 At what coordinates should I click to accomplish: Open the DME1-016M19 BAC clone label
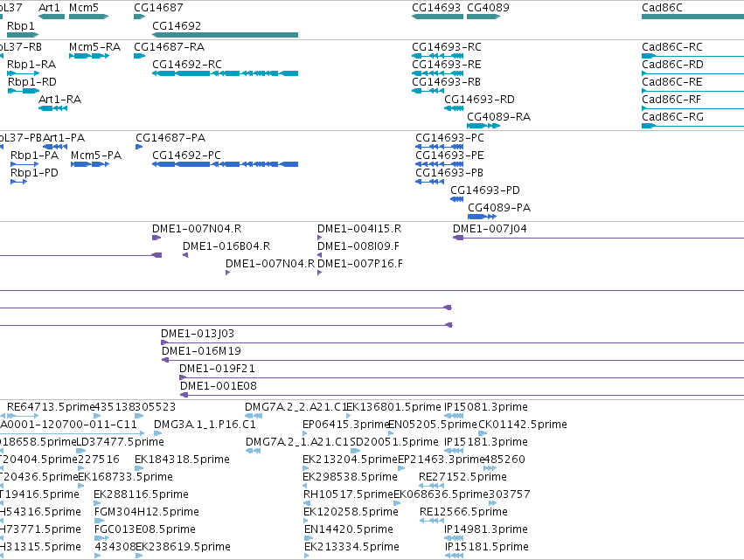coord(201,351)
